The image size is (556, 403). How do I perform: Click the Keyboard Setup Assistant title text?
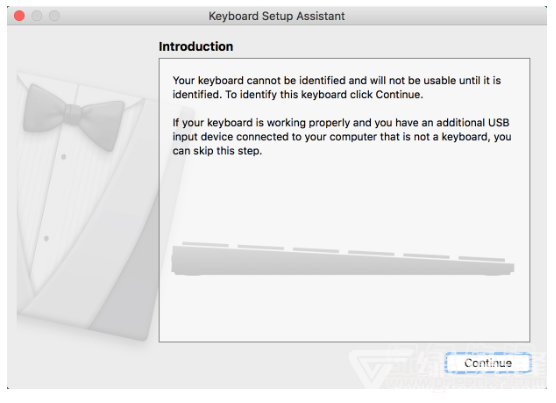tap(276, 16)
